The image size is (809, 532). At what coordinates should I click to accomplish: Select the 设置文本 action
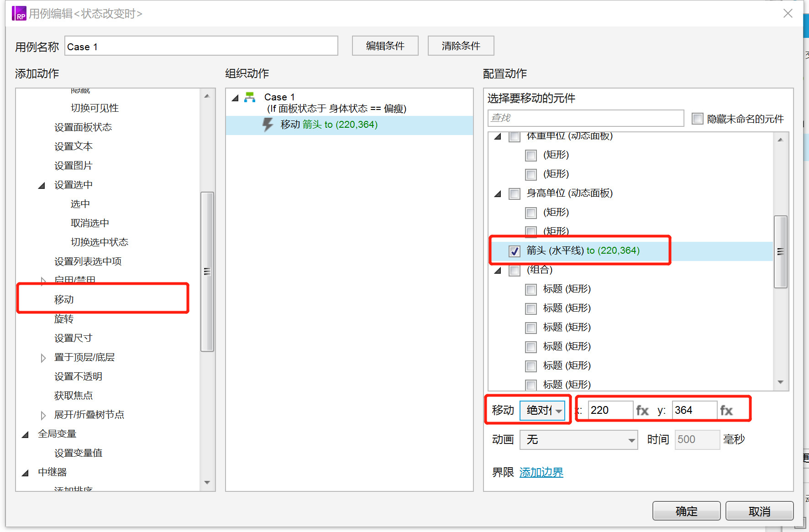coord(74,146)
